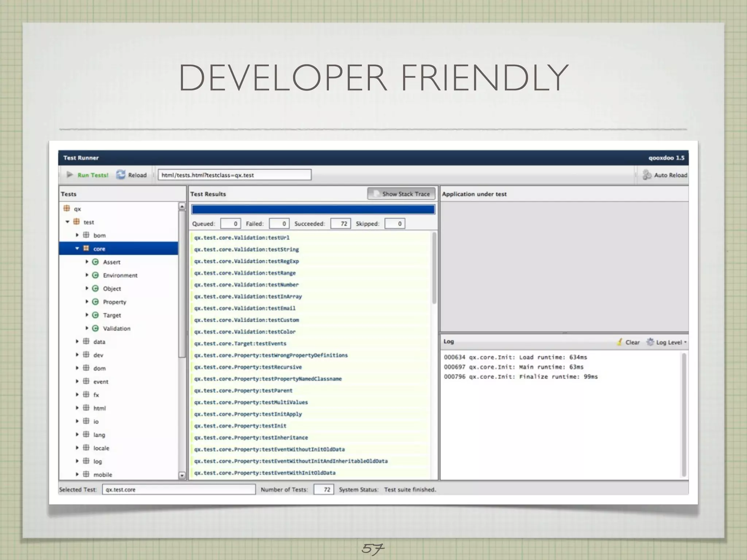
Task: Click the Selected Test input field
Action: [179, 489]
